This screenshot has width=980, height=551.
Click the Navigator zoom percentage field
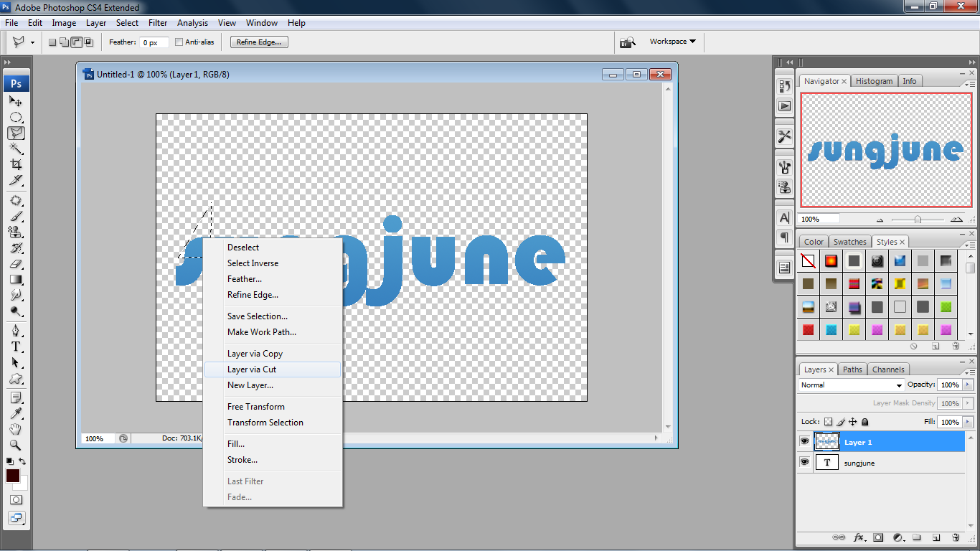click(x=820, y=219)
